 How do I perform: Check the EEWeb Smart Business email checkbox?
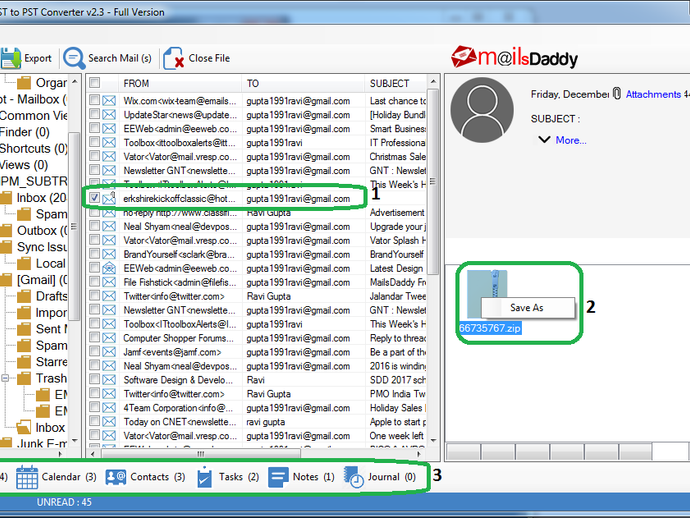coord(94,128)
